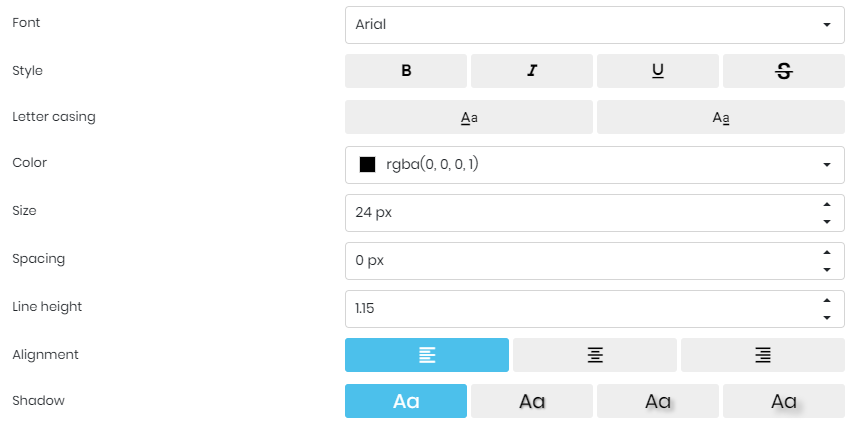855x426 pixels.
Task: Apply the second letter casing option
Action: 720,117
